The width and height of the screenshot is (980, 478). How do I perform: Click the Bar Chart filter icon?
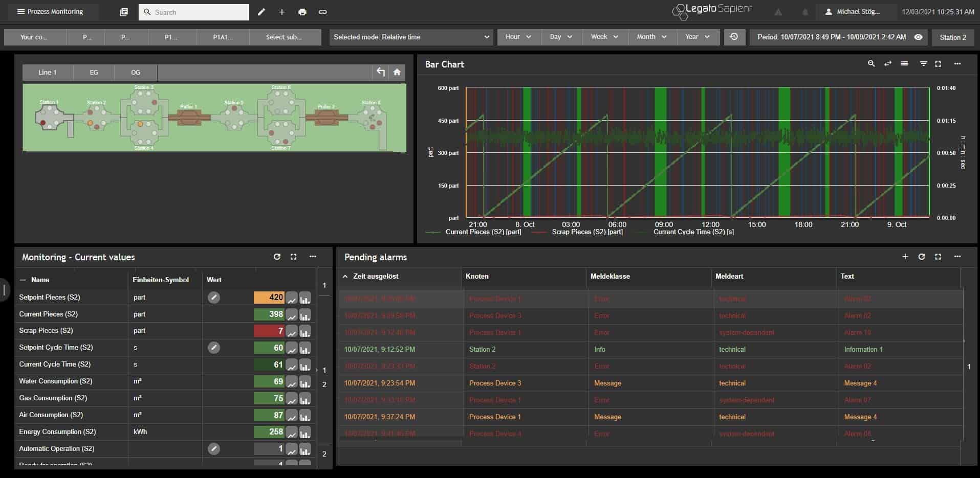(924, 64)
